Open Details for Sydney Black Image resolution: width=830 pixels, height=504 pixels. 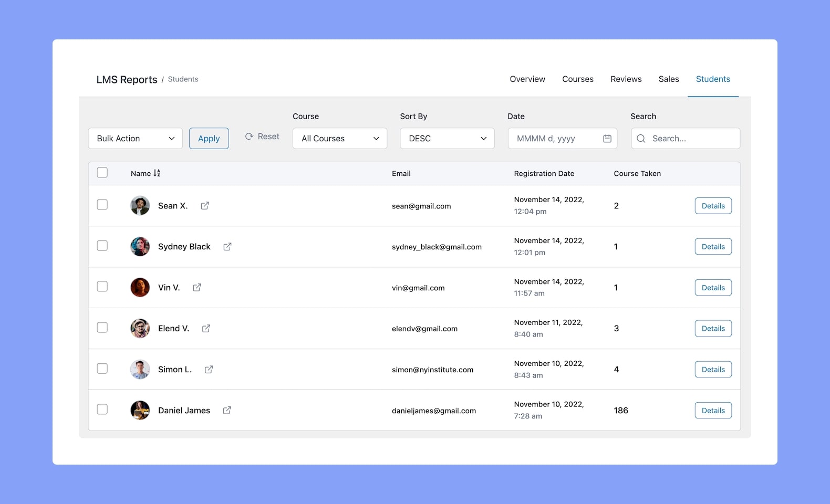pyautogui.click(x=713, y=247)
